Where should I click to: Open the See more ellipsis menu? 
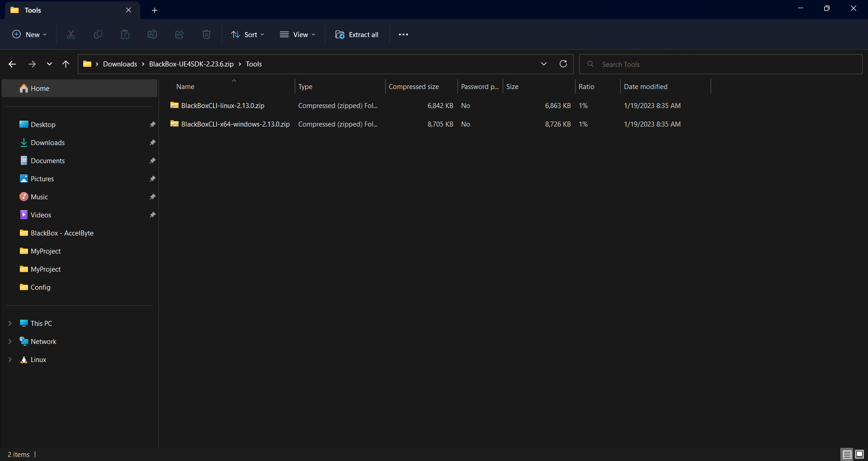404,34
